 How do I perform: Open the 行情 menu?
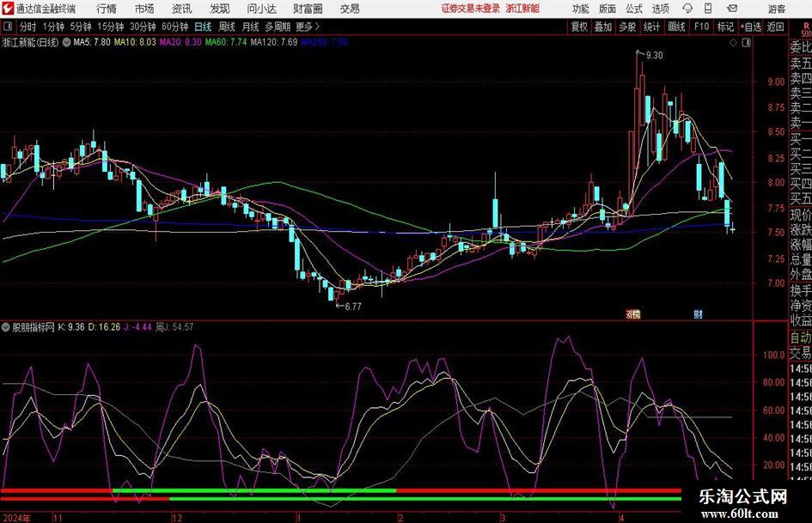(x=107, y=9)
